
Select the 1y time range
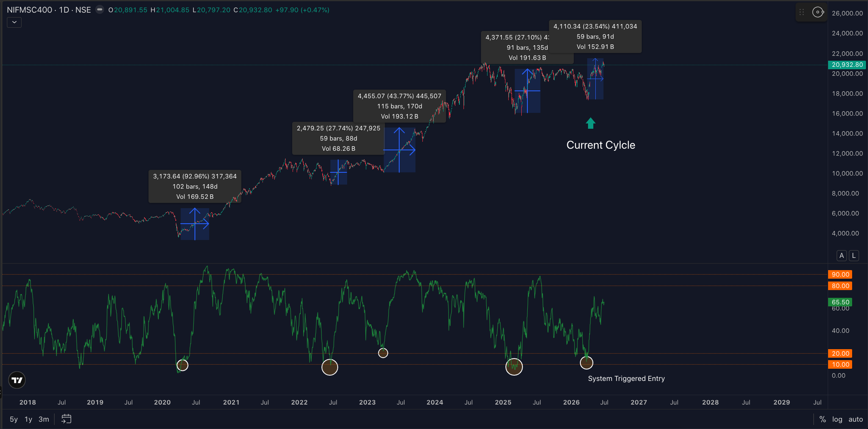coord(28,419)
